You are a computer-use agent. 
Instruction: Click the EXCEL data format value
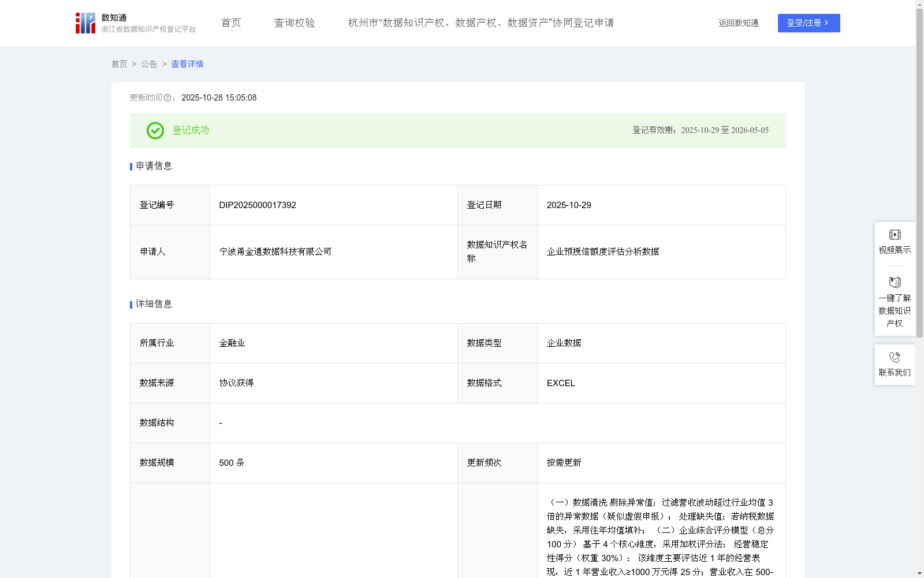click(x=561, y=383)
